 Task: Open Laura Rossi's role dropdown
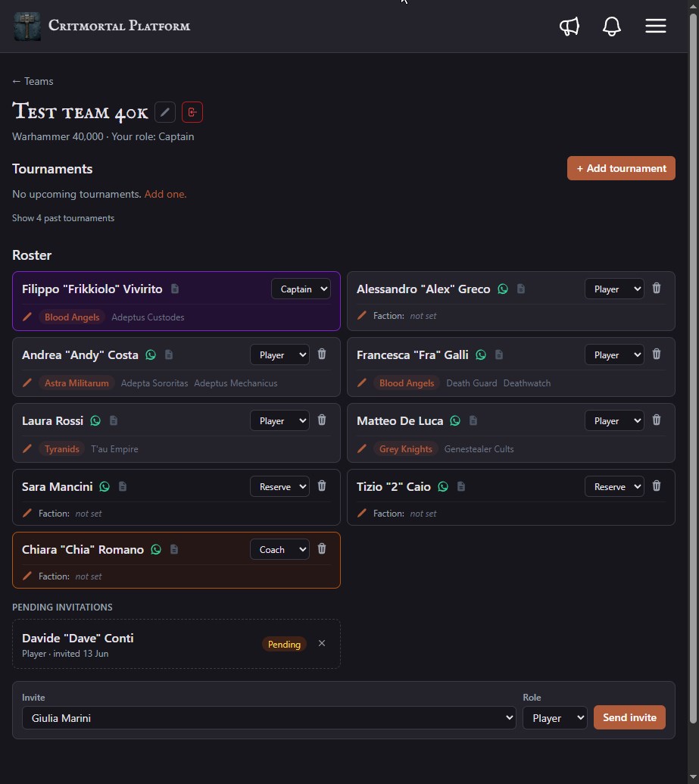pos(279,421)
